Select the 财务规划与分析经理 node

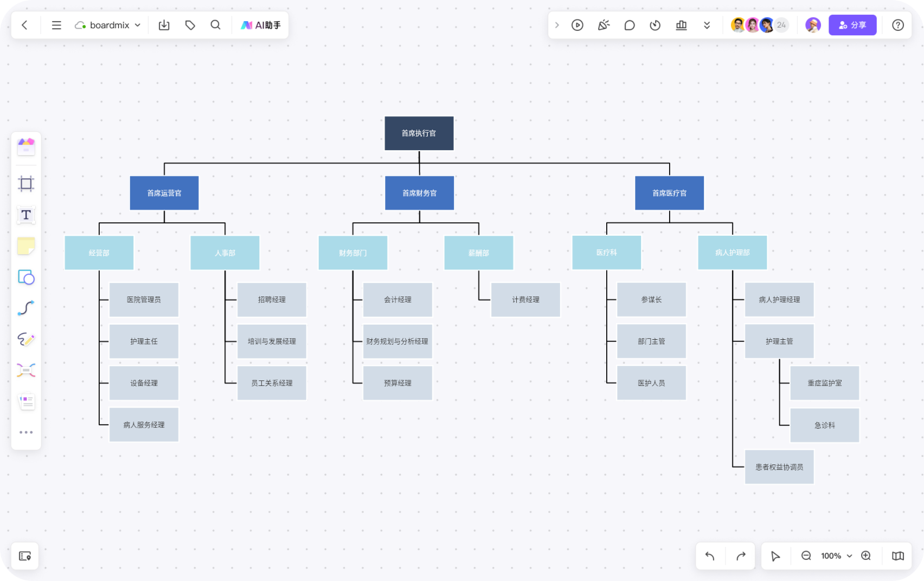click(x=397, y=341)
